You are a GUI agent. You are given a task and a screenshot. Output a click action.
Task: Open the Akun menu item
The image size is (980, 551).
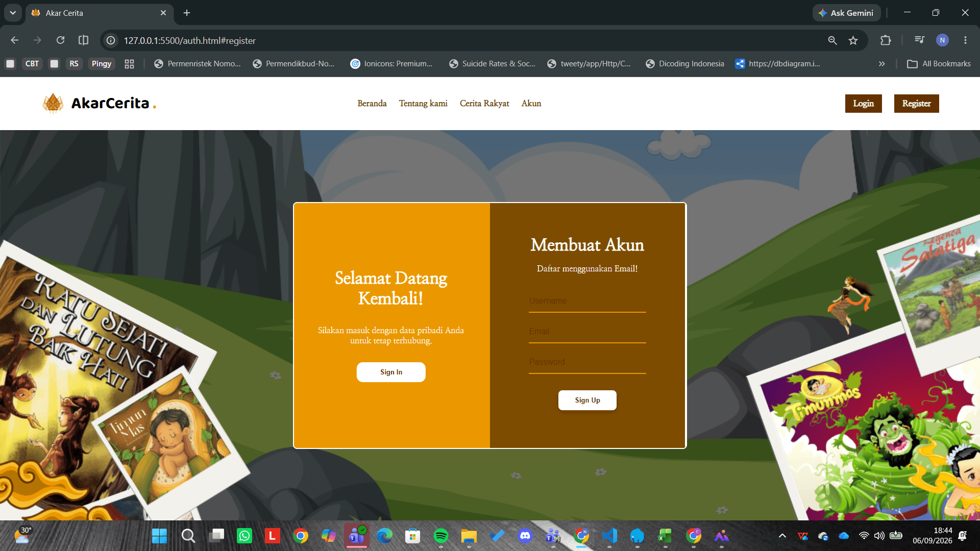(531, 104)
